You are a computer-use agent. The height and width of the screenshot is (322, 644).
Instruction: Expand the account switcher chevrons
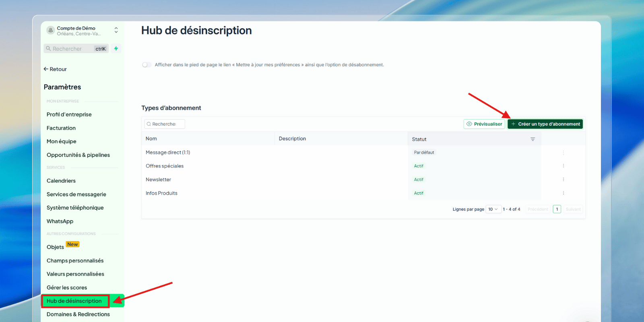click(116, 31)
